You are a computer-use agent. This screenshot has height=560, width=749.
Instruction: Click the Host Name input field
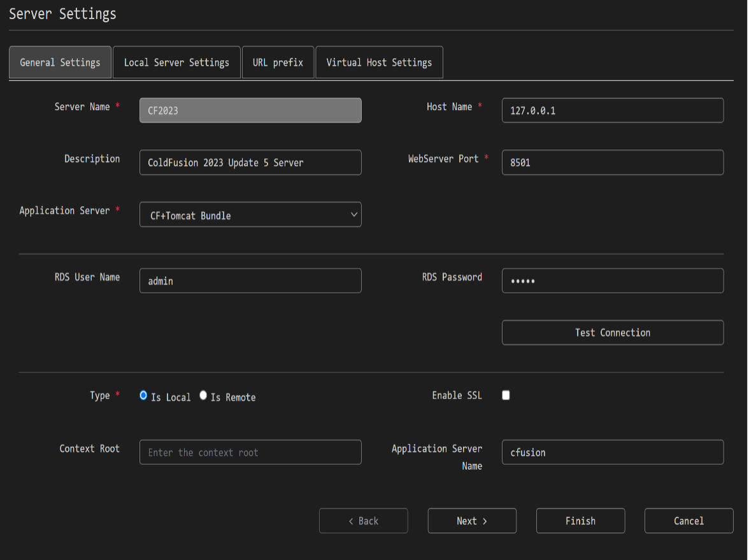point(613,110)
